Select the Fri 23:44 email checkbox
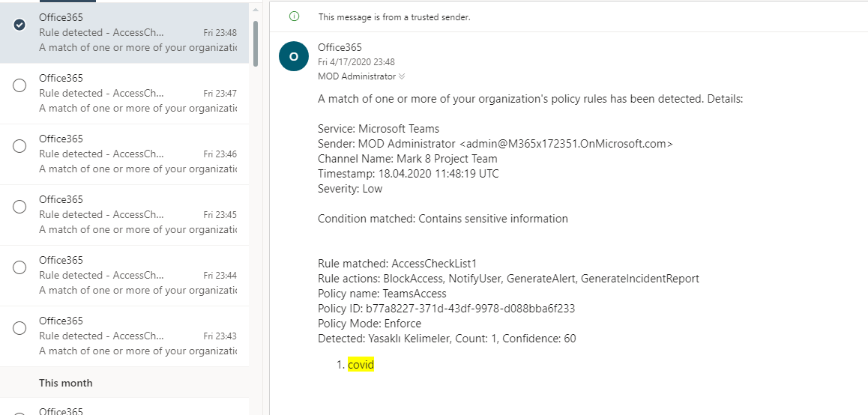Image resolution: width=868 pixels, height=415 pixels. [19, 268]
